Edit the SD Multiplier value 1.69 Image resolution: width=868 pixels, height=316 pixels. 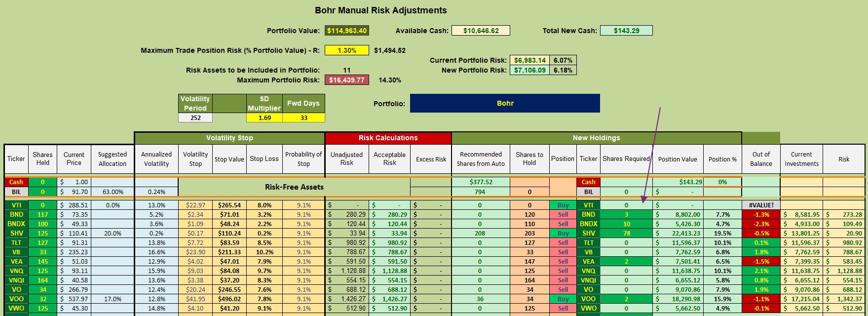click(264, 118)
